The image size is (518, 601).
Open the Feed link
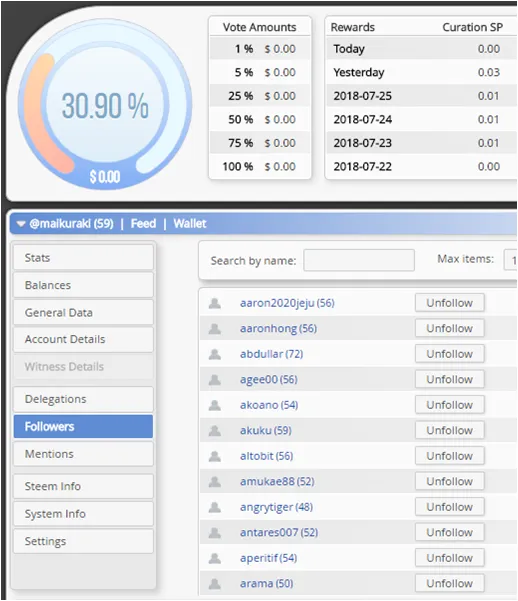143,223
